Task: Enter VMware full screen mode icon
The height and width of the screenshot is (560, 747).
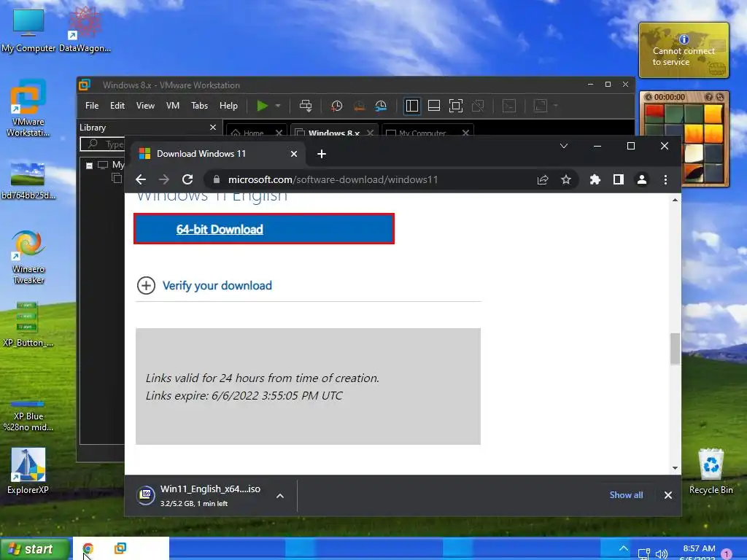Action: point(456,106)
